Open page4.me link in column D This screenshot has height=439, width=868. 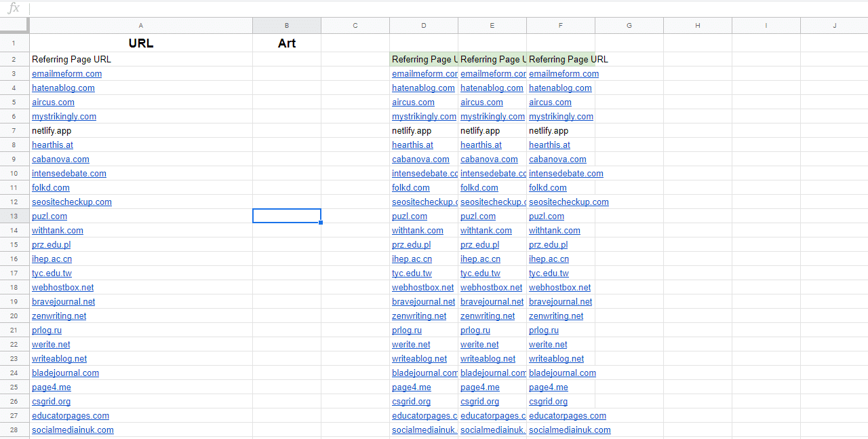tap(412, 387)
